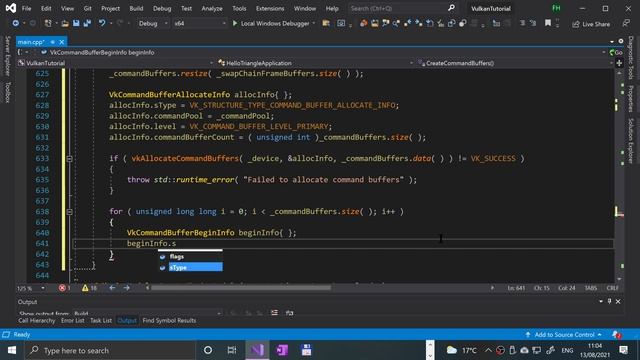
Task: Click the Undo arrow icon
Action: [102, 24]
